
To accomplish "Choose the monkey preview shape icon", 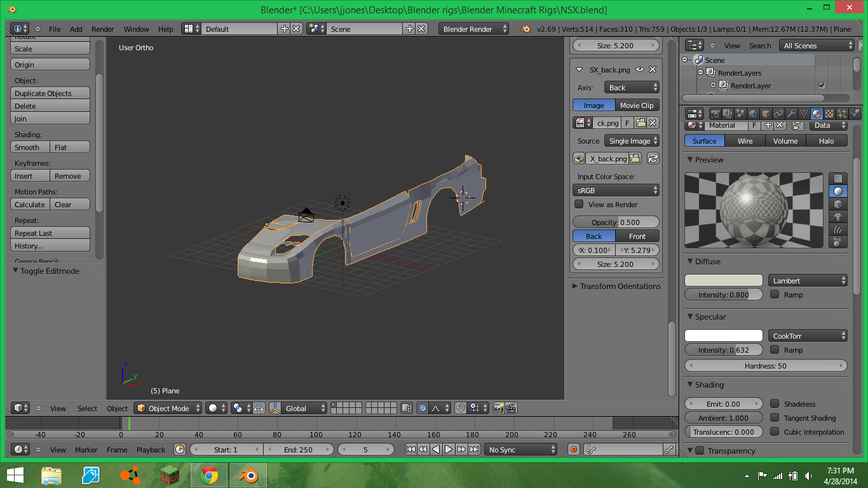I will (x=838, y=217).
